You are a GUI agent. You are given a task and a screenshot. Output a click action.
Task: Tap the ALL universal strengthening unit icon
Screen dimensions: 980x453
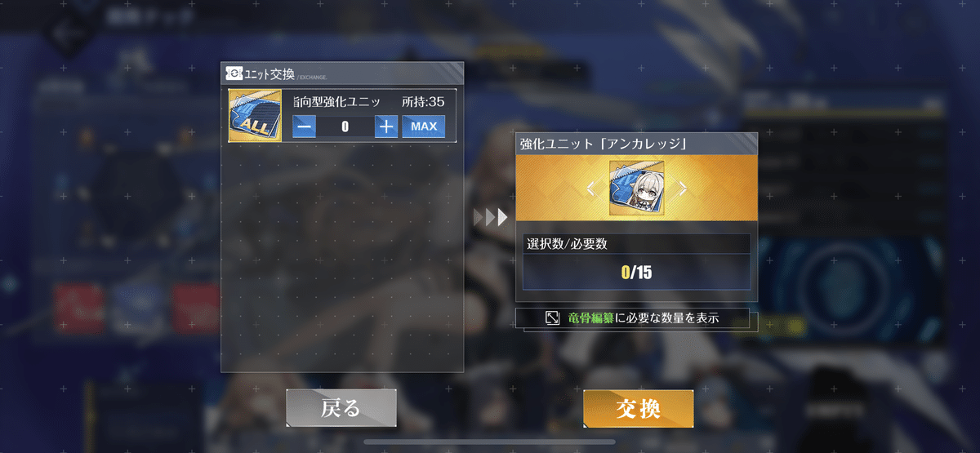click(255, 115)
